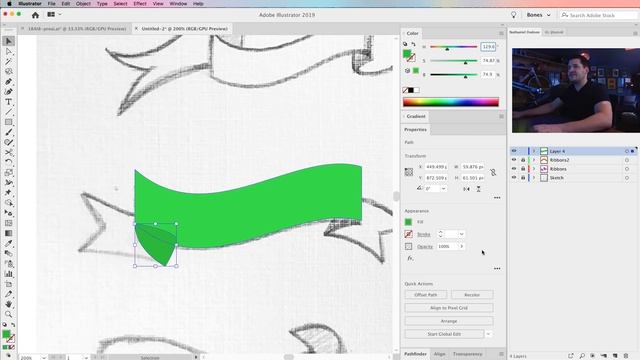The width and height of the screenshot is (640, 360).
Task: Select the Column Graph tool
Action: coord(9,274)
